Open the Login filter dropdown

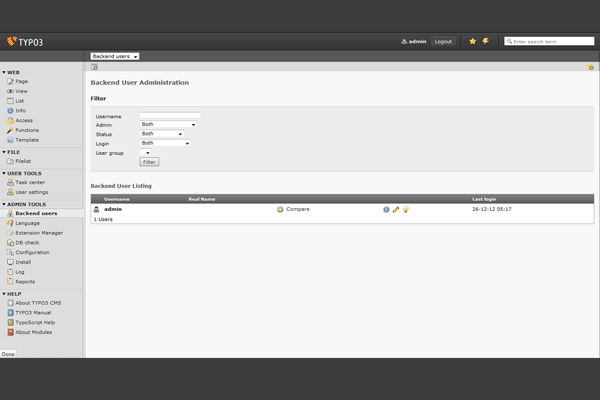[165, 143]
